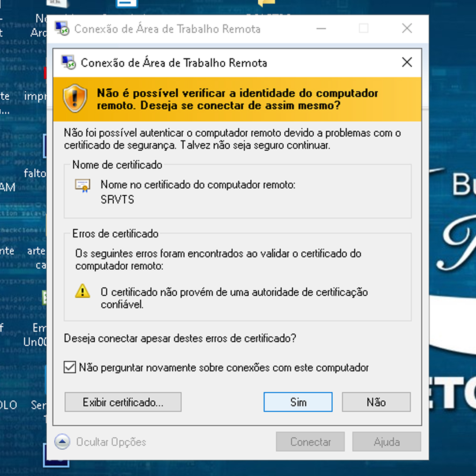Select the 'falto' desktop shortcut label
476x476 pixels.
click(35, 173)
